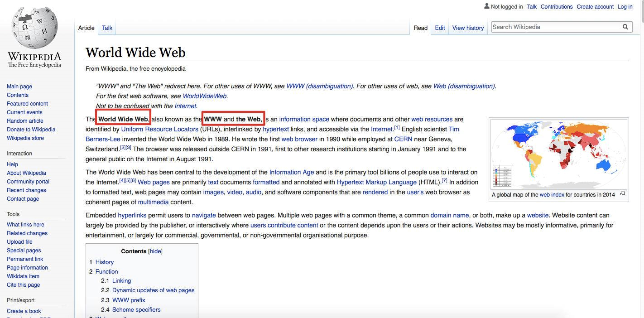Image resolution: width=644 pixels, height=318 pixels.
Task: Open the Contributions link at top
Action: tap(557, 7)
